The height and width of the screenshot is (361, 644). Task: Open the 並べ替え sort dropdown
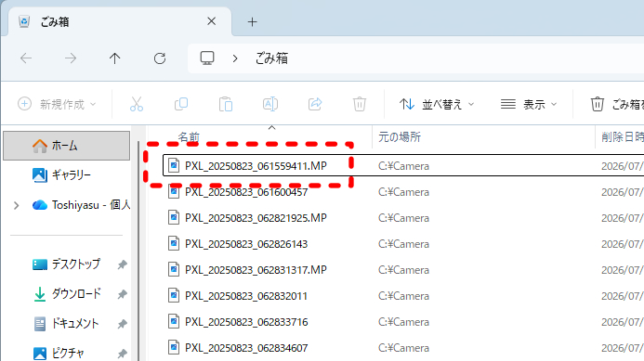tap(437, 104)
